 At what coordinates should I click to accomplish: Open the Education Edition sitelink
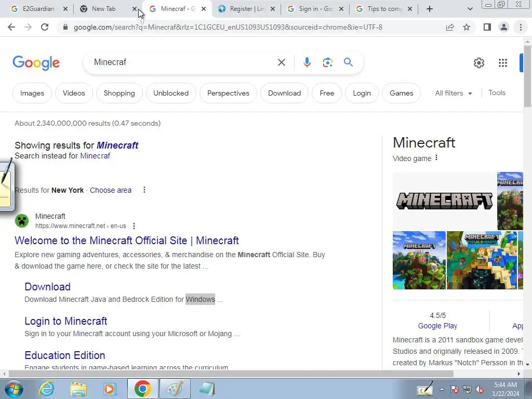[65, 355]
